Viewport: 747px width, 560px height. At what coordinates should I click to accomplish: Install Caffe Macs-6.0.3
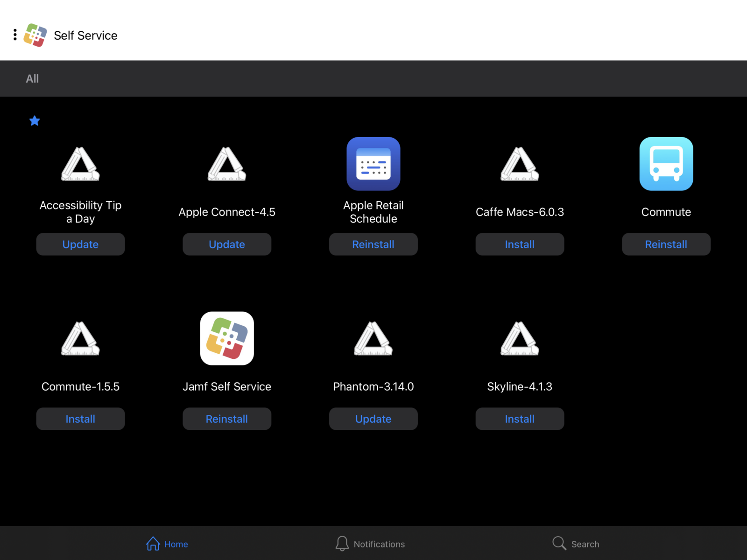click(x=520, y=244)
